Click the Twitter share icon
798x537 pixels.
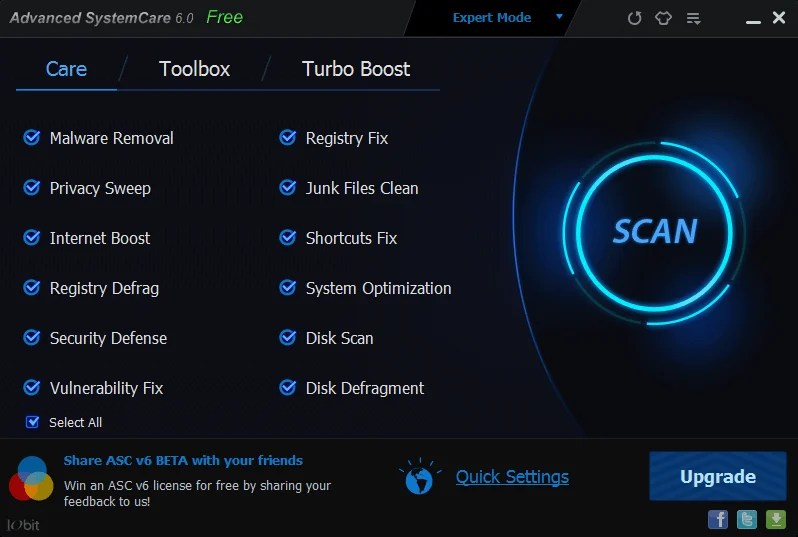click(747, 518)
